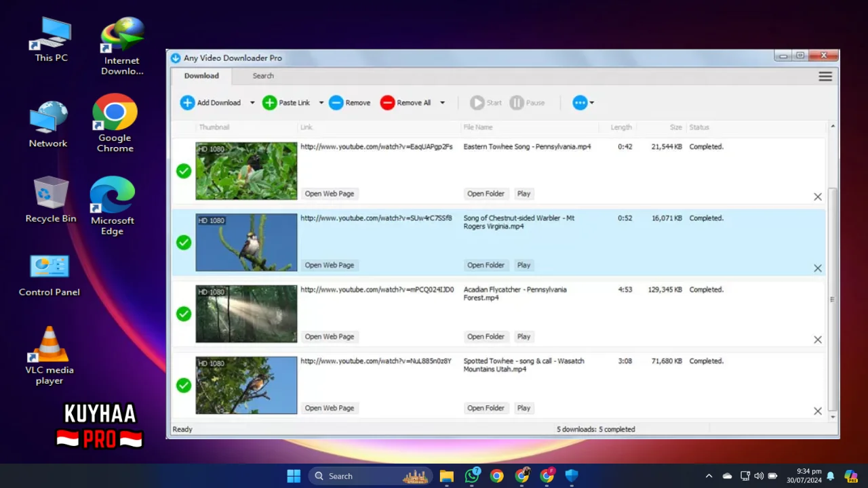Screen dimensions: 868x488
Task: Expand the arrow beside the blue dots icon
Action: [592, 103]
